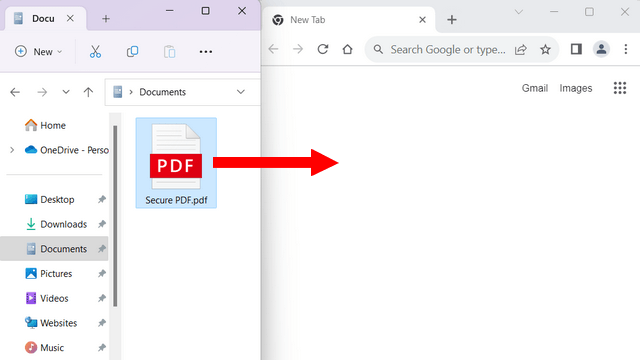Open Desktop in Quick access
This screenshot has width=640, height=360.
pyautogui.click(x=49, y=200)
